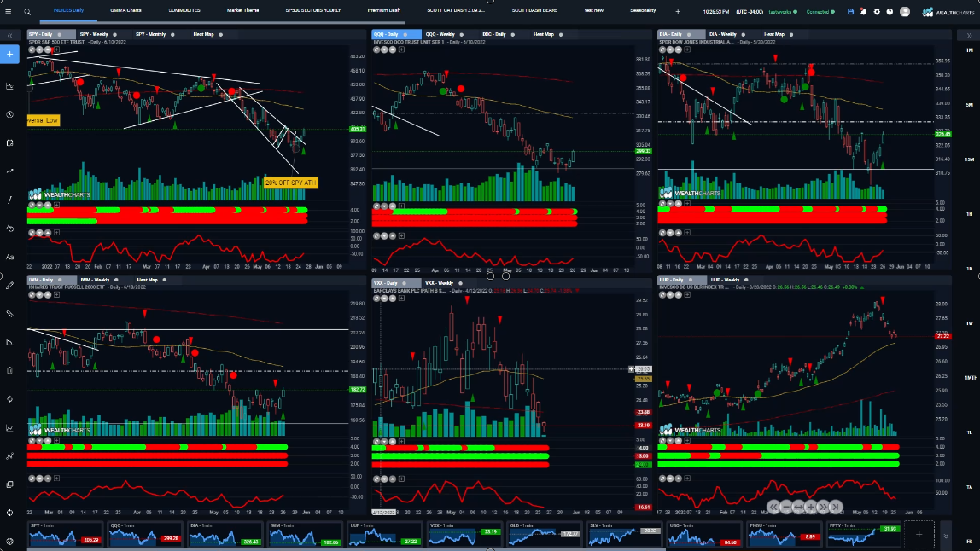Click the blue plus button in left sidebar
Image resolution: width=980 pixels, height=551 pixels.
click(10, 55)
